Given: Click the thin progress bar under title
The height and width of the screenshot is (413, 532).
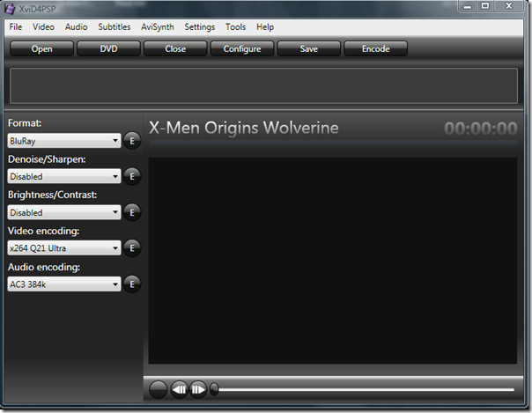Looking at the screenshot, I should [333, 143].
